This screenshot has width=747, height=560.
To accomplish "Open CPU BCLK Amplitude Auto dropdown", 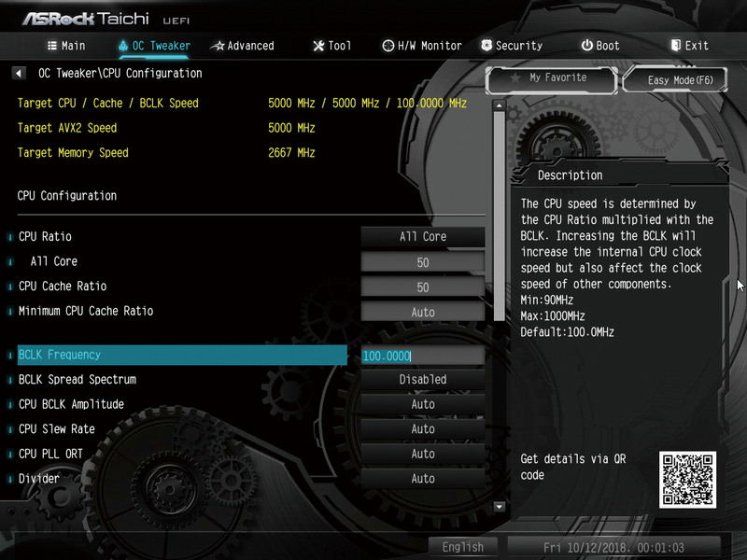I will (x=423, y=404).
